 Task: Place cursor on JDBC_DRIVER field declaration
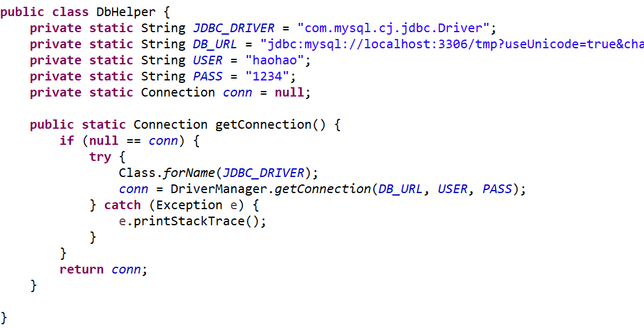pyautogui.click(x=233, y=28)
